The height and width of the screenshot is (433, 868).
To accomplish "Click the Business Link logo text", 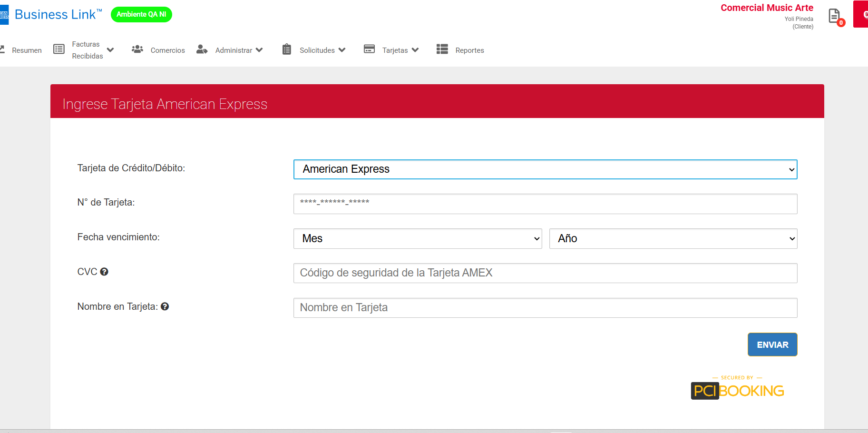I will tap(55, 15).
